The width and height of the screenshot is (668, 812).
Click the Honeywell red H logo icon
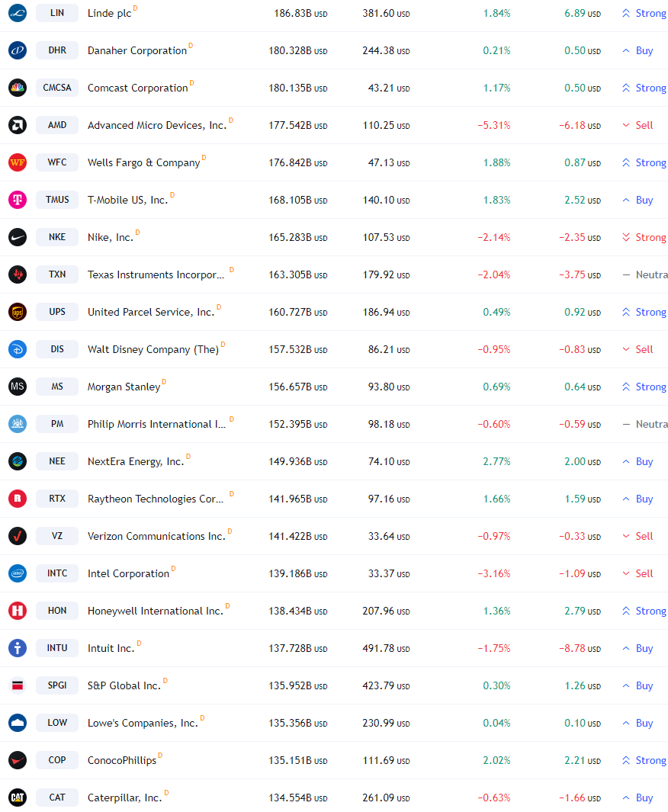(18, 611)
